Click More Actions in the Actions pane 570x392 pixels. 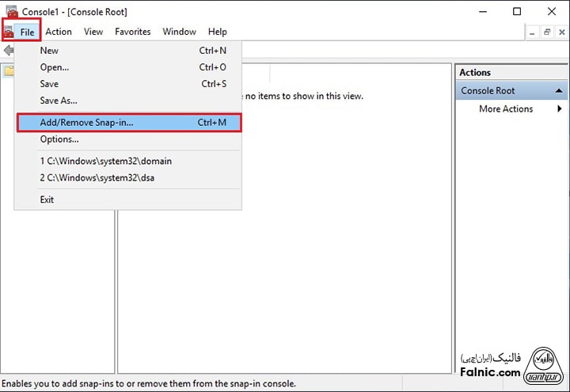(x=506, y=109)
